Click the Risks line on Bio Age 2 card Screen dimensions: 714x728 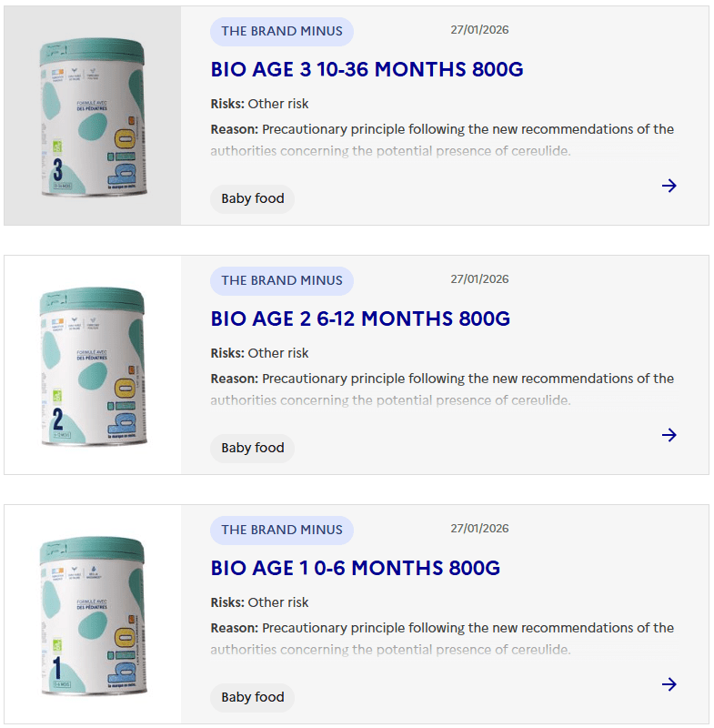260,353
